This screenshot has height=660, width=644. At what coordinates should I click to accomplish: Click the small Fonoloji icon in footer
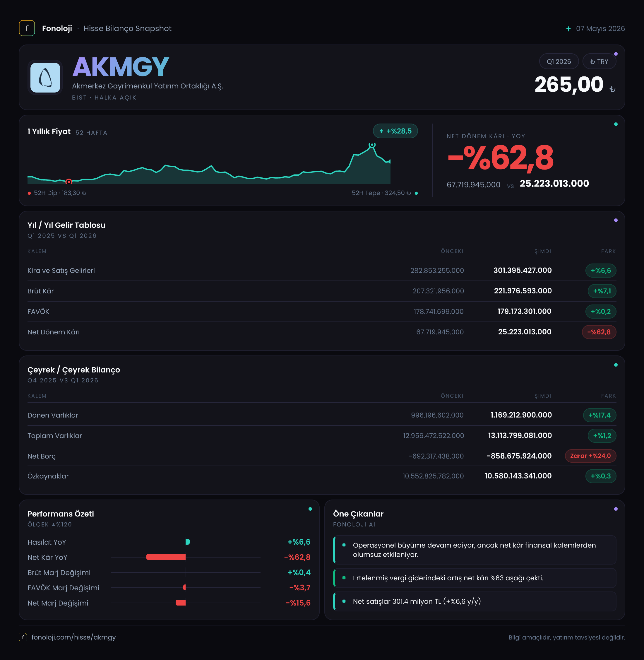click(x=23, y=637)
